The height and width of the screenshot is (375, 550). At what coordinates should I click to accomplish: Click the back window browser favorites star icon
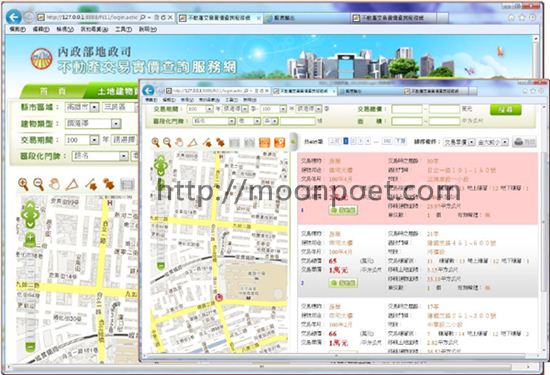click(522, 18)
